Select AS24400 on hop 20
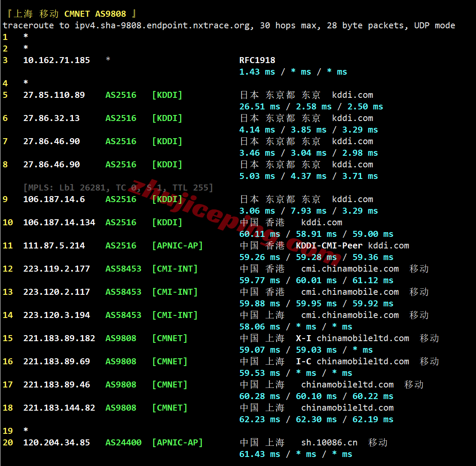The height and width of the screenshot is (466, 476). point(123,442)
